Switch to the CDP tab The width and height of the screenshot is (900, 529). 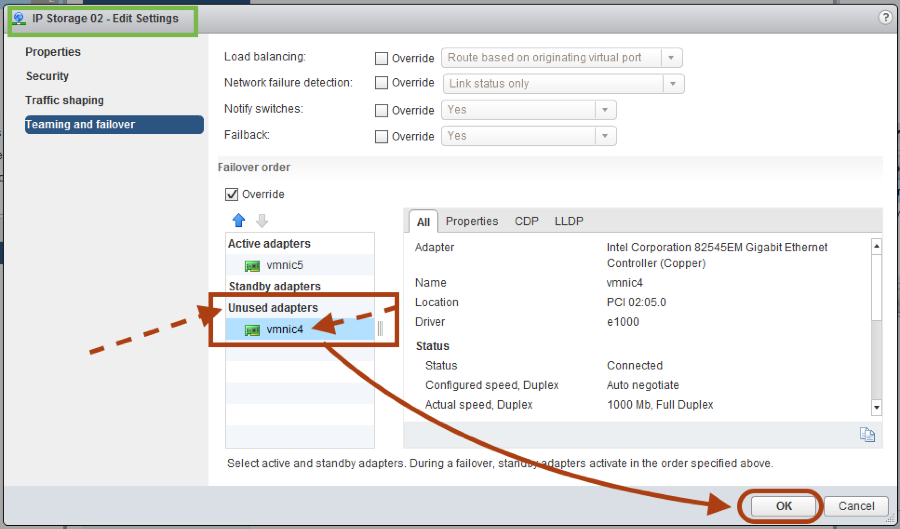(x=526, y=221)
